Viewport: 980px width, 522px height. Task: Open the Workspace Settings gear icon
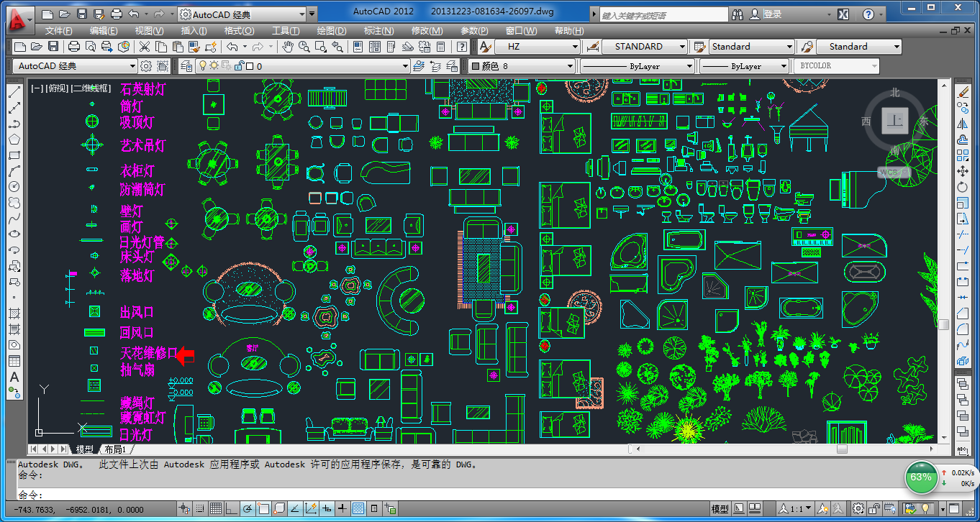click(x=146, y=66)
